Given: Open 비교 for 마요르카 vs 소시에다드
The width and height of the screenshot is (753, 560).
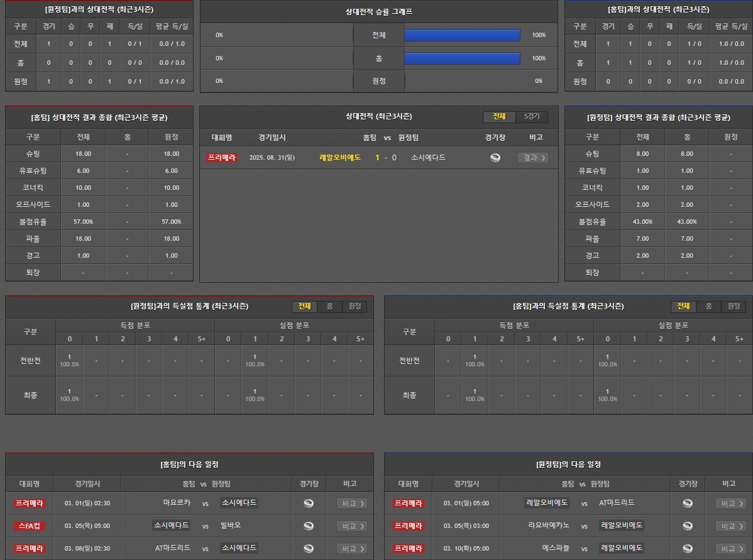Looking at the screenshot, I should coord(351,503).
